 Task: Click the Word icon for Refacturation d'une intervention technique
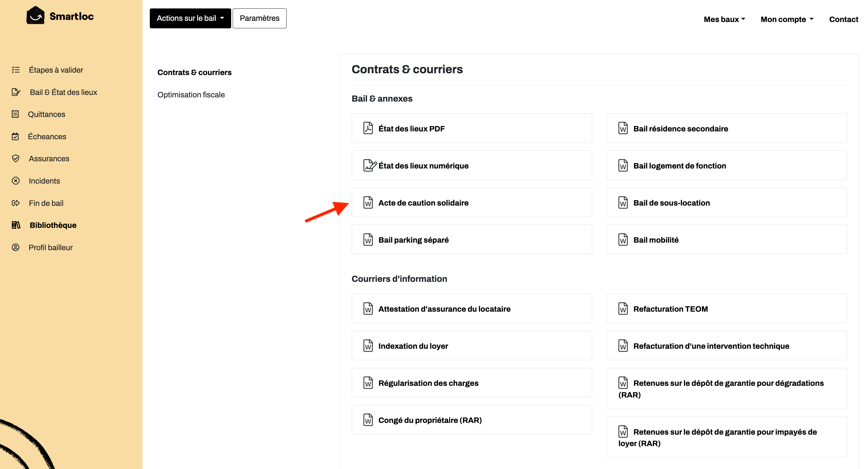point(623,346)
